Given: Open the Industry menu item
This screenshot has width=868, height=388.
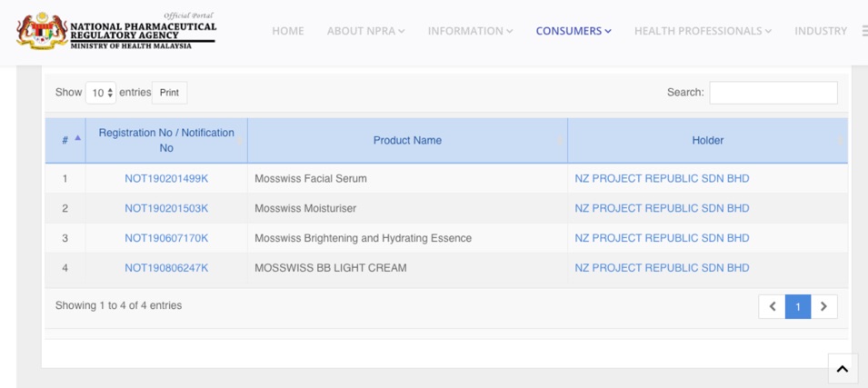Looking at the screenshot, I should pyautogui.click(x=820, y=31).
